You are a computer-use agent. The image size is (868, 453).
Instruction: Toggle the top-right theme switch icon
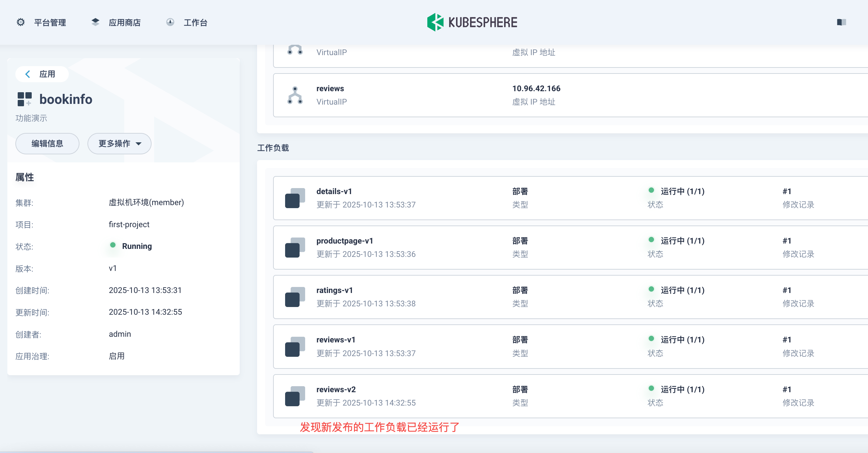(841, 22)
